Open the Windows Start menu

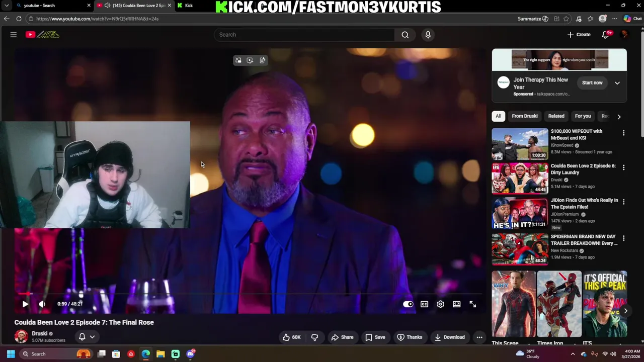(11, 354)
